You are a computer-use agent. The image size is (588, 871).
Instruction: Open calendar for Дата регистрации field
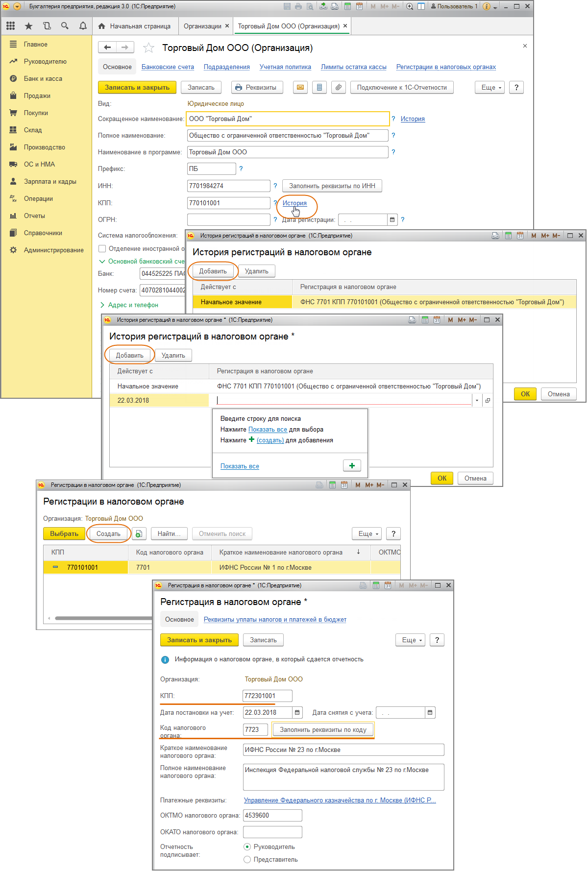[392, 220]
